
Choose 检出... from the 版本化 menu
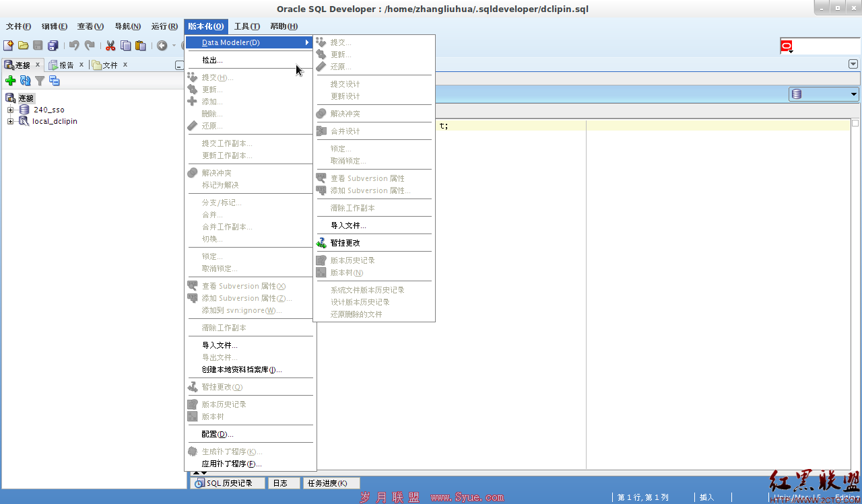(x=249, y=60)
